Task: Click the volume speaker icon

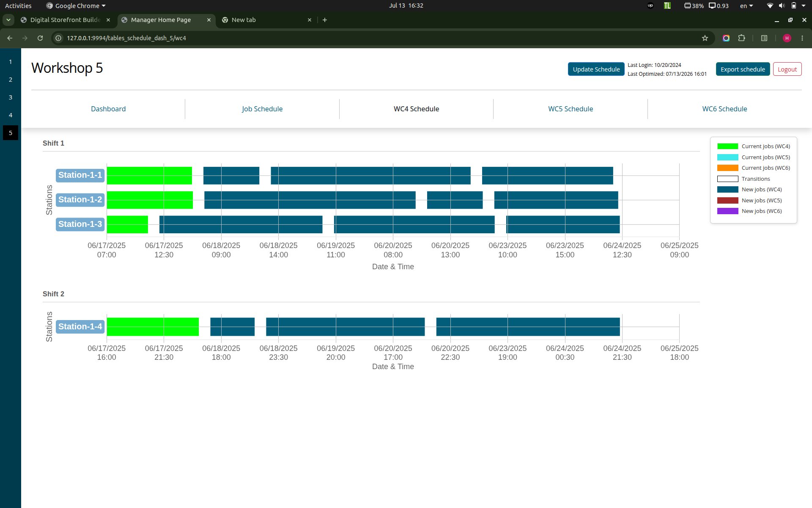Action: click(x=782, y=6)
